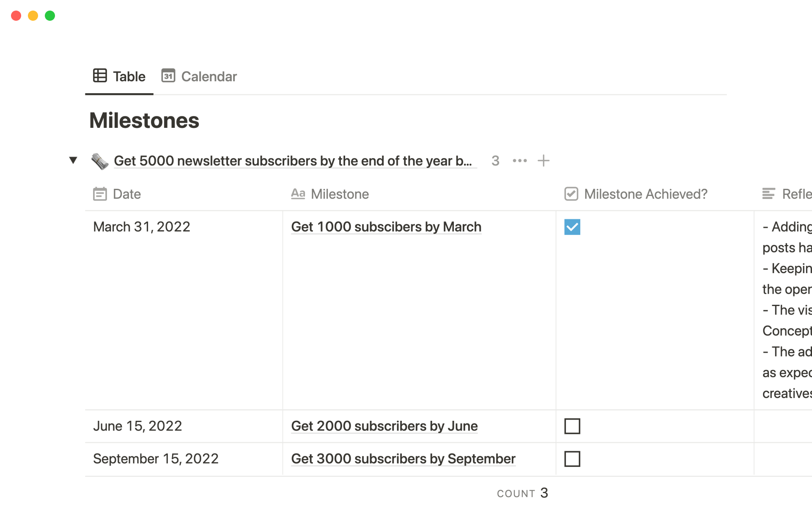Screen dimensions: 812x508
Task: Check the June milestone achieved checkbox
Action: pos(572,426)
